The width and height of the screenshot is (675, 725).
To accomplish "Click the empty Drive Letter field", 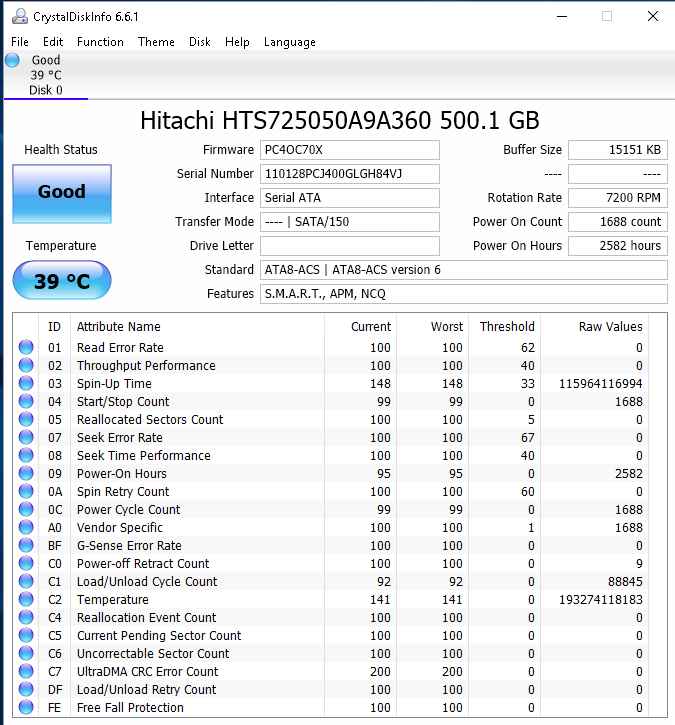I will [350, 246].
